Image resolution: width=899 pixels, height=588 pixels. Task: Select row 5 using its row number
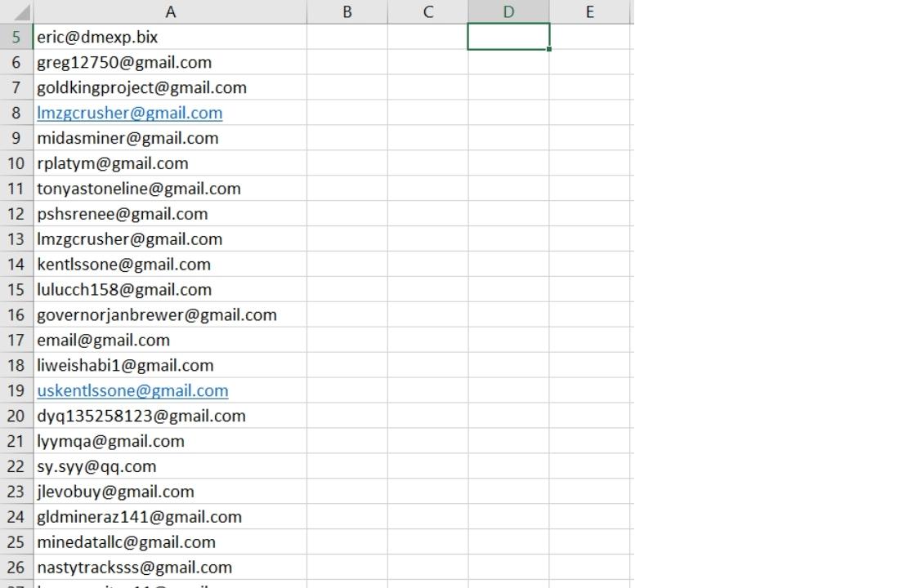point(16,37)
